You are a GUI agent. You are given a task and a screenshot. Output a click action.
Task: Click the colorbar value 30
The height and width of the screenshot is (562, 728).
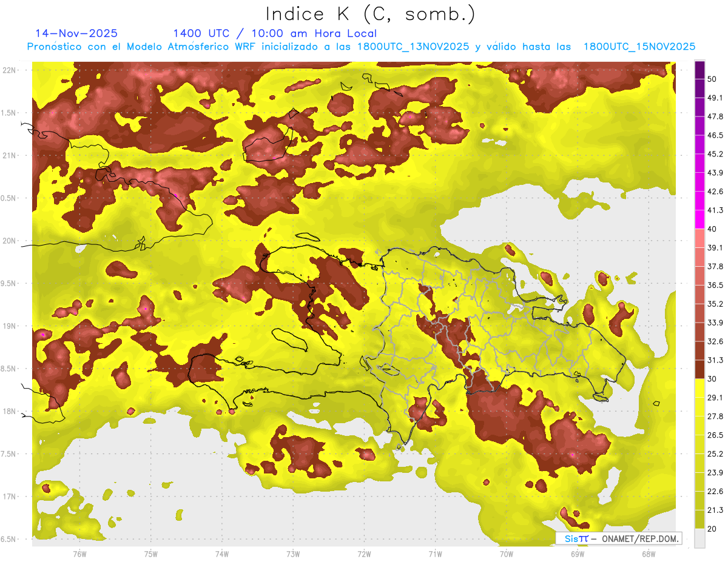(713, 379)
